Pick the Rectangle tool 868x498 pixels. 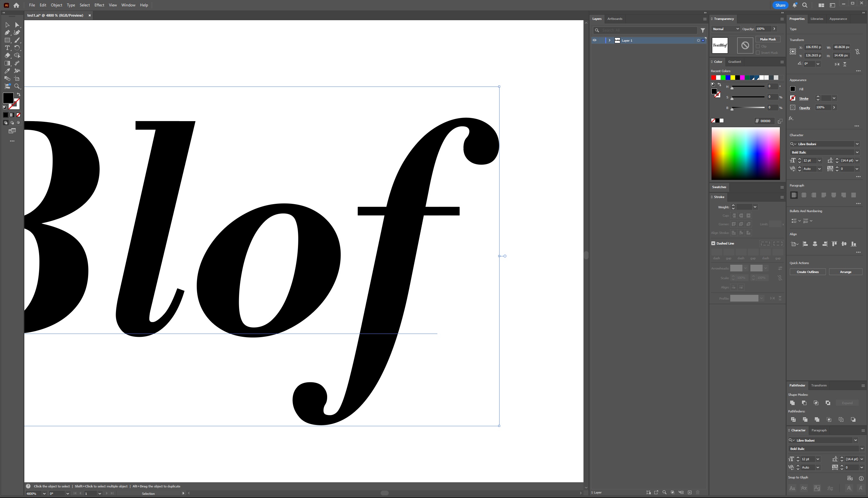[x=7, y=40]
